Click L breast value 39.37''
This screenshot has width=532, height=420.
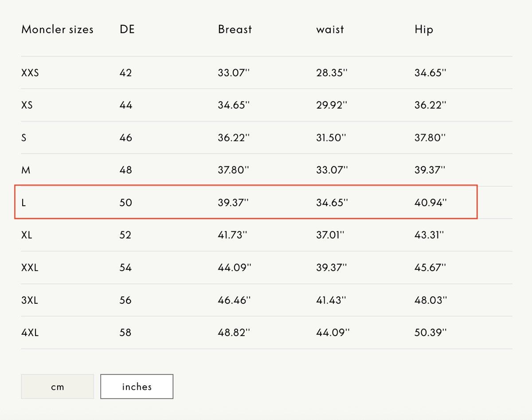(234, 203)
